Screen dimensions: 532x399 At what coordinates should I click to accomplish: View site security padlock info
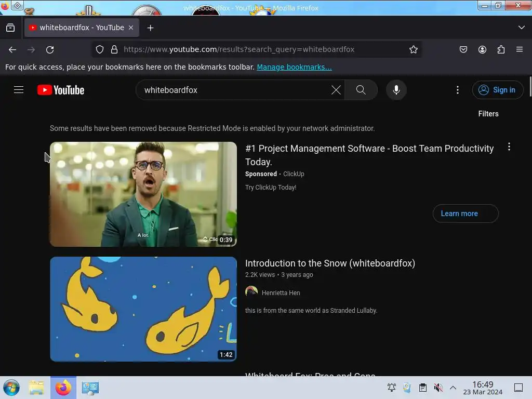[x=114, y=49]
